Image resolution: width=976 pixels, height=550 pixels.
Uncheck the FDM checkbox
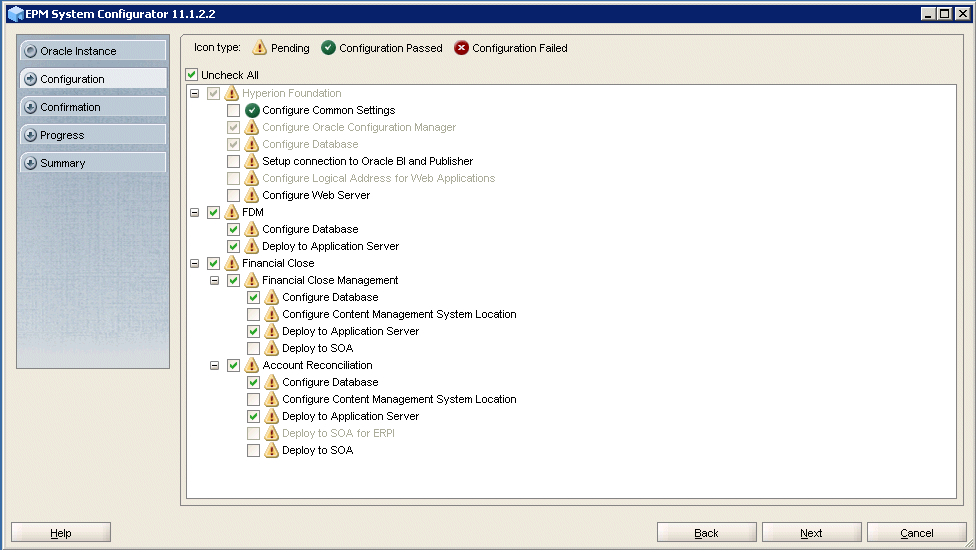coord(214,212)
